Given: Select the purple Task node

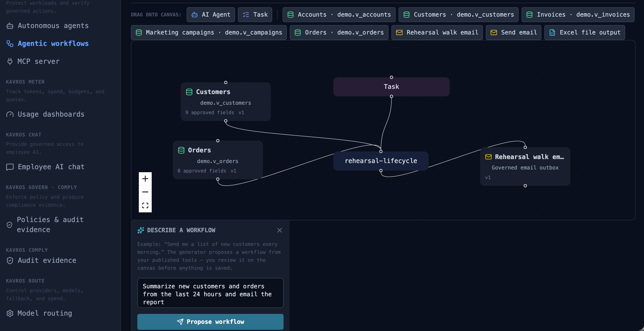Looking at the screenshot, I should (391, 87).
